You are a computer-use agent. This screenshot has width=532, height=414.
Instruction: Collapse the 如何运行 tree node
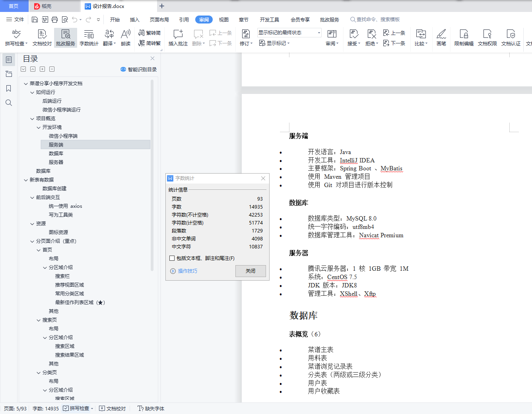32,92
